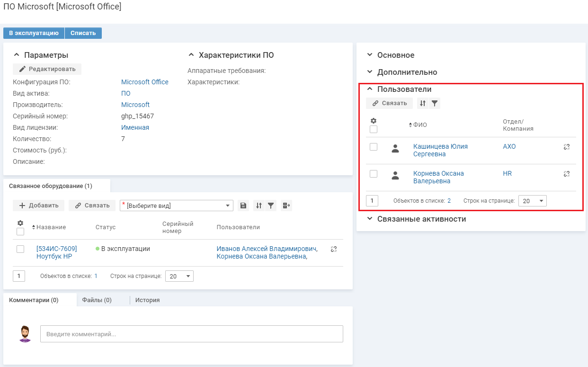Open the gear settings in Пользователи table
Screen dimensions: 588x367
[x=373, y=121]
